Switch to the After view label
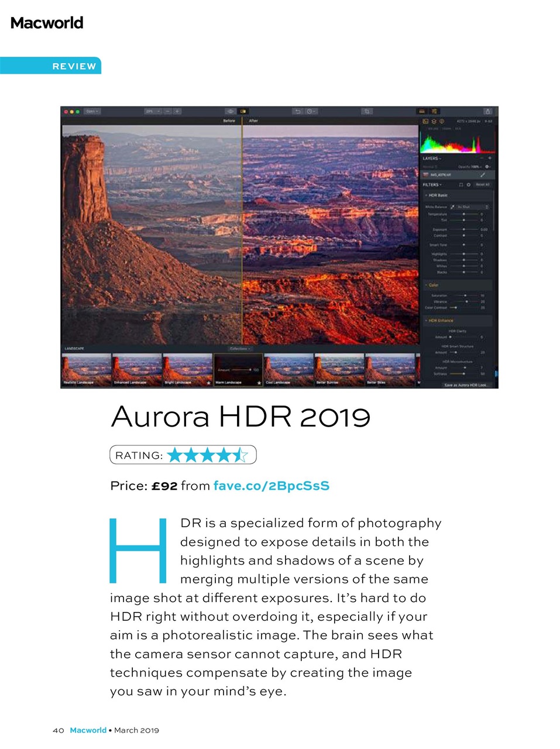Image resolution: width=560 pixels, height=749 pixels. point(253,121)
